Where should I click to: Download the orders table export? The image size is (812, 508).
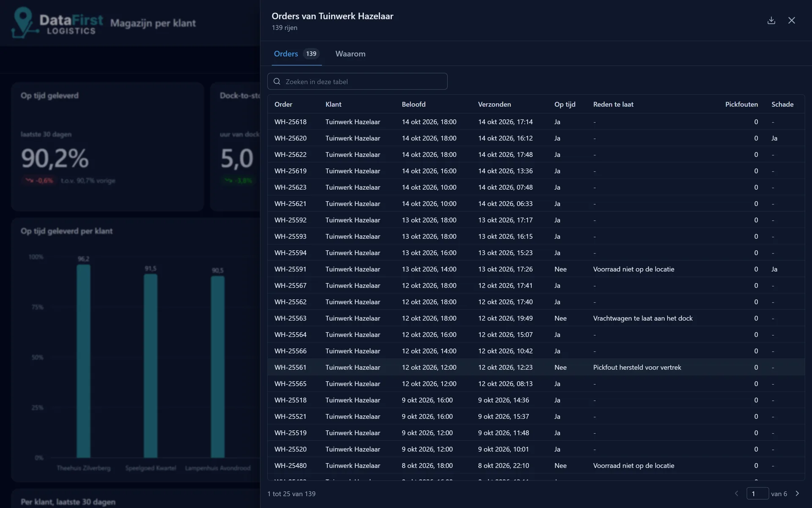771,20
